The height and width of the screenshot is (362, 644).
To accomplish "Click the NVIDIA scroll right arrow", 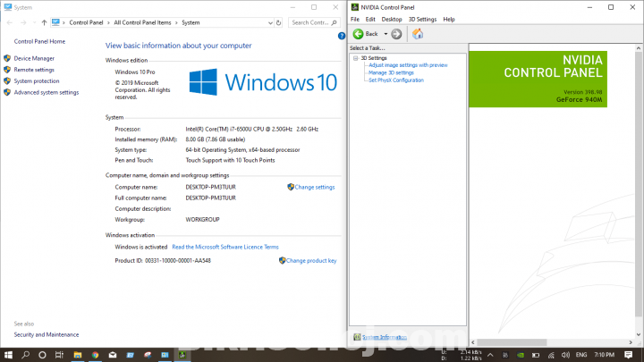I will pos(631,342).
